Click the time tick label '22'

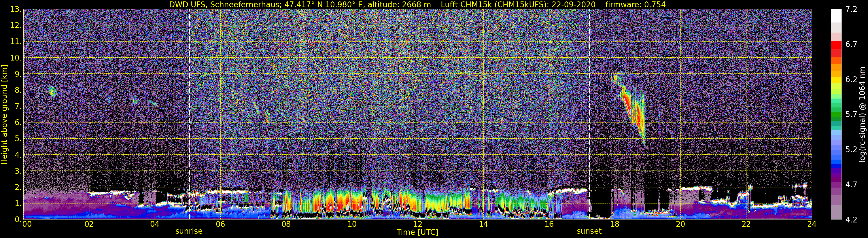point(746,224)
